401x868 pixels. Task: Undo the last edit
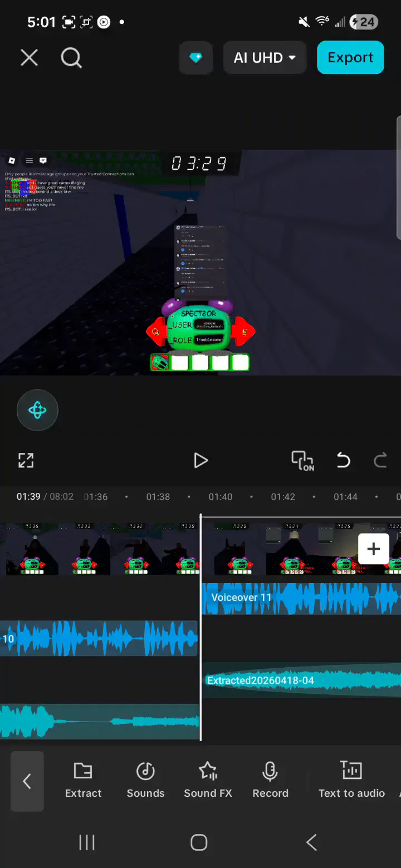(343, 461)
